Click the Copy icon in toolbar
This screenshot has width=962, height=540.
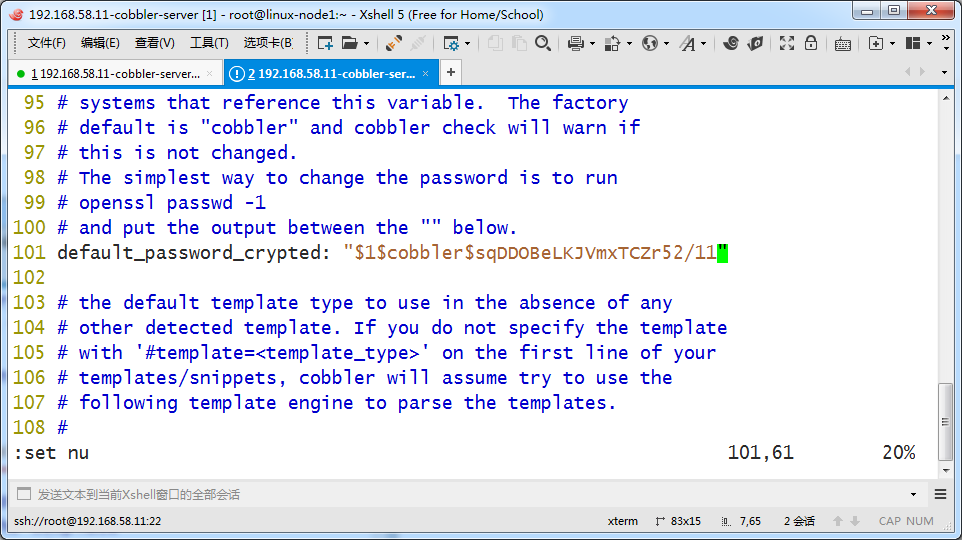[495, 43]
